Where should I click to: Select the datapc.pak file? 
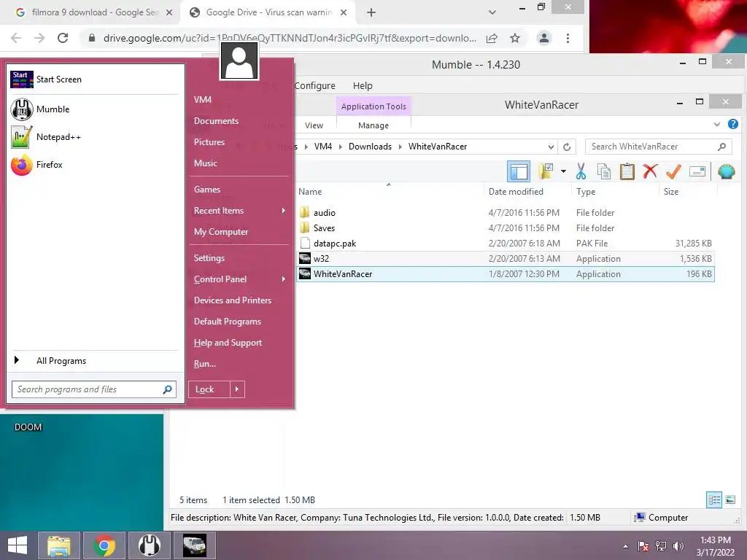505,244
